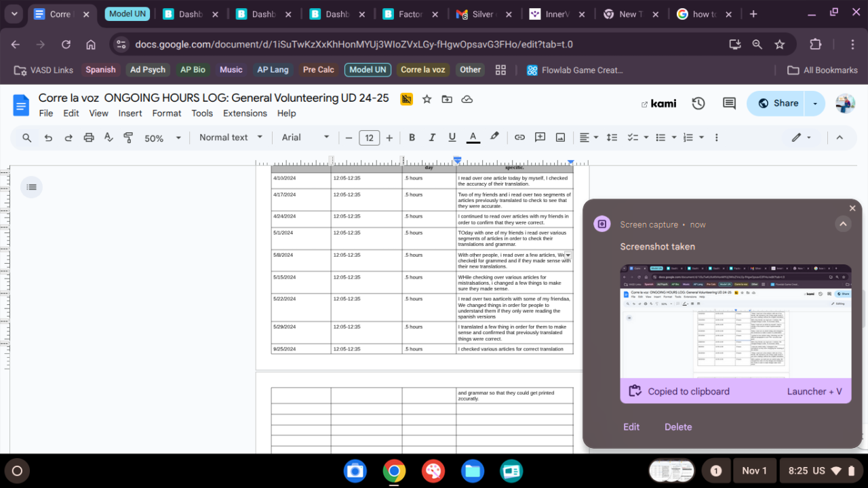Image resolution: width=868 pixels, height=488 pixels.
Task: Print the document
Action: coord(89,138)
